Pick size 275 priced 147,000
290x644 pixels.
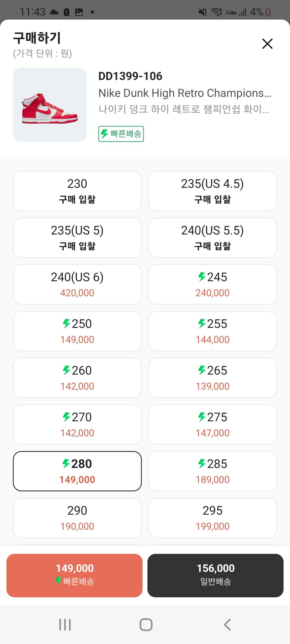212,425
